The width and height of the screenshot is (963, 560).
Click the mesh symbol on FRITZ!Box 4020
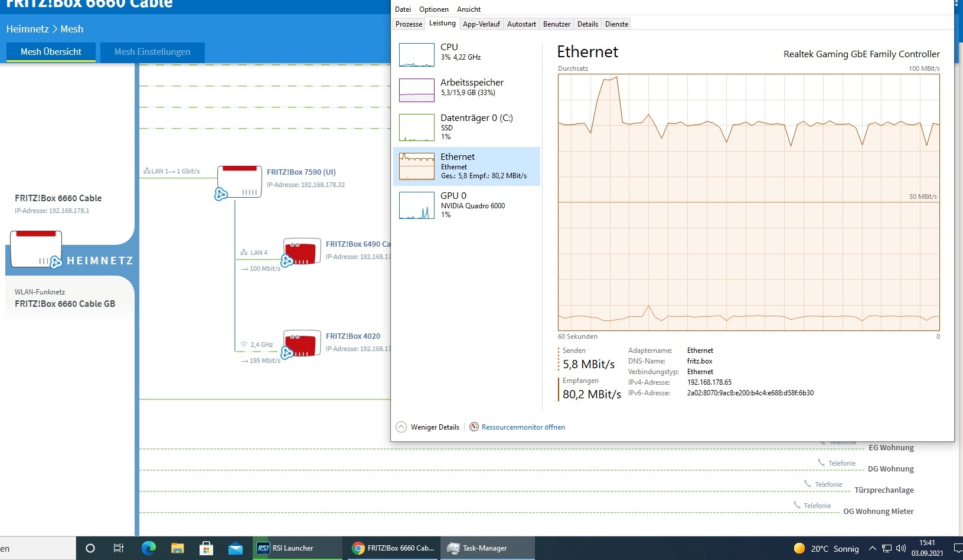[287, 353]
